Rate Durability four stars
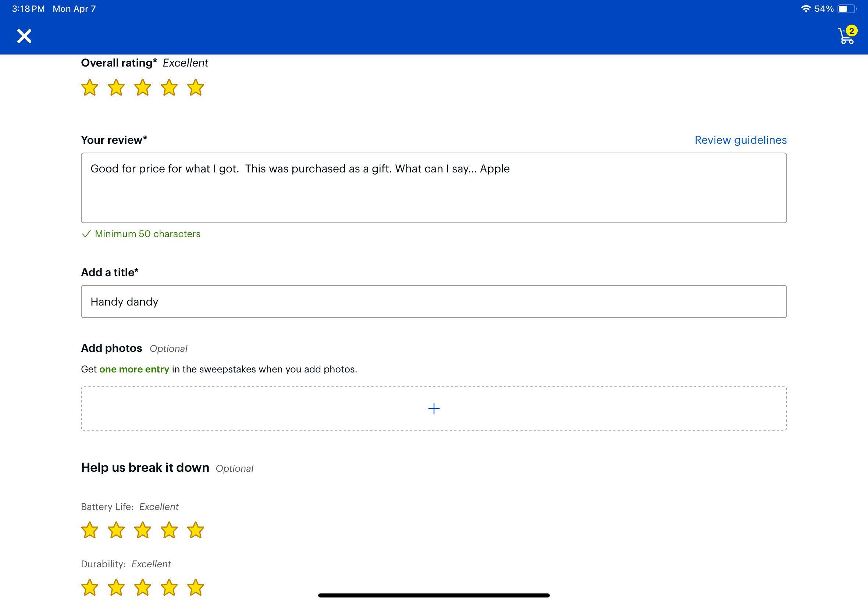The height and width of the screenshot is (603, 868). (169, 588)
